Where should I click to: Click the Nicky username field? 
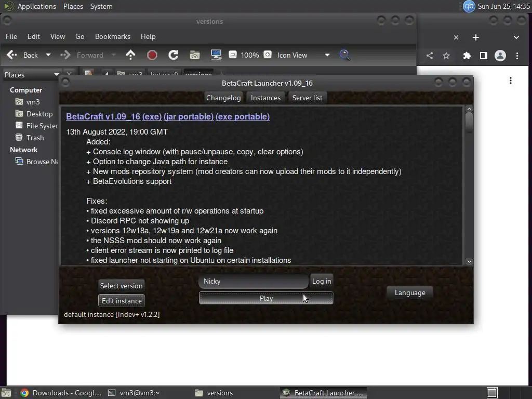pos(254,281)
